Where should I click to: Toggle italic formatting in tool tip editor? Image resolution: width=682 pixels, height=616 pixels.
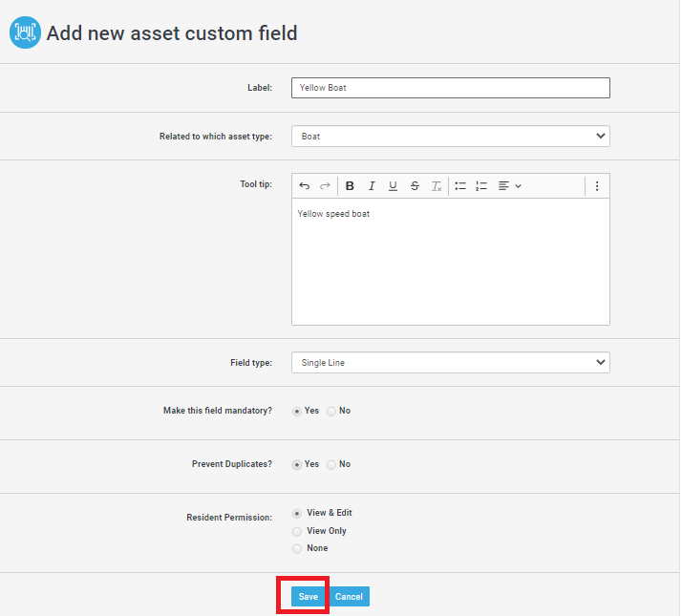click(372, 186)
